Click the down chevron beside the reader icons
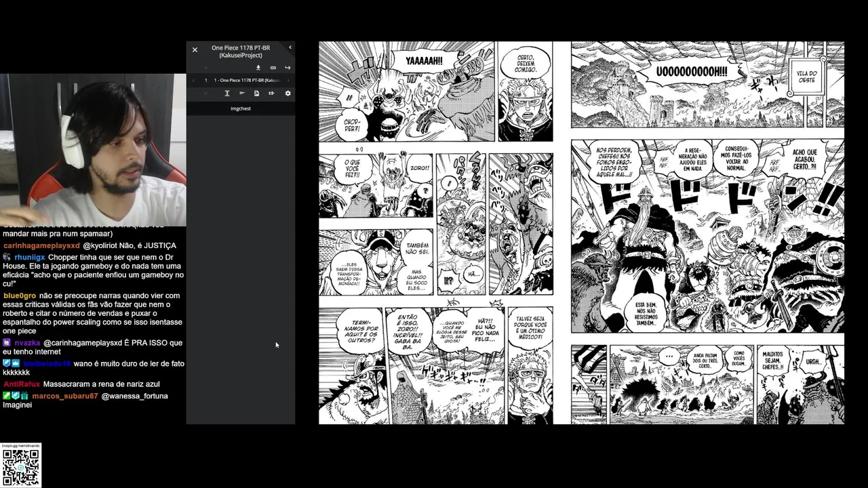 tap(205, 93)
